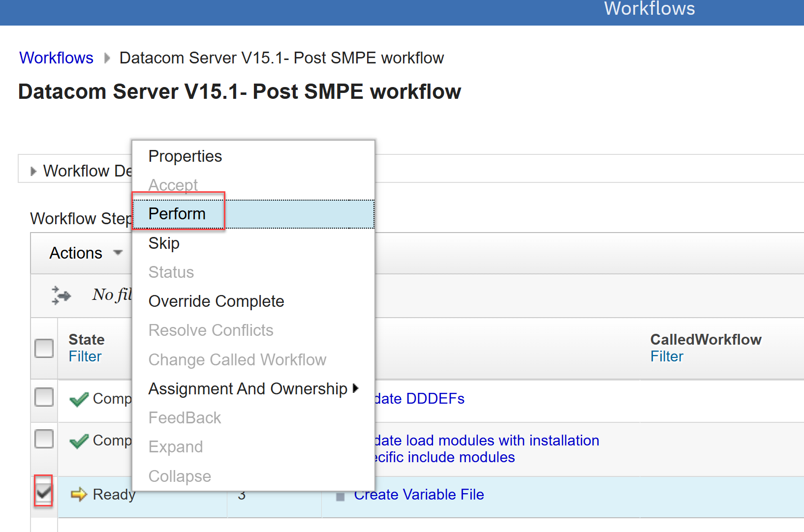Go to the Workflows breadcrumb link
Image resolution: width=804 pixels, height=532 pixels.
pyautogui.click(x=57, y=58)
